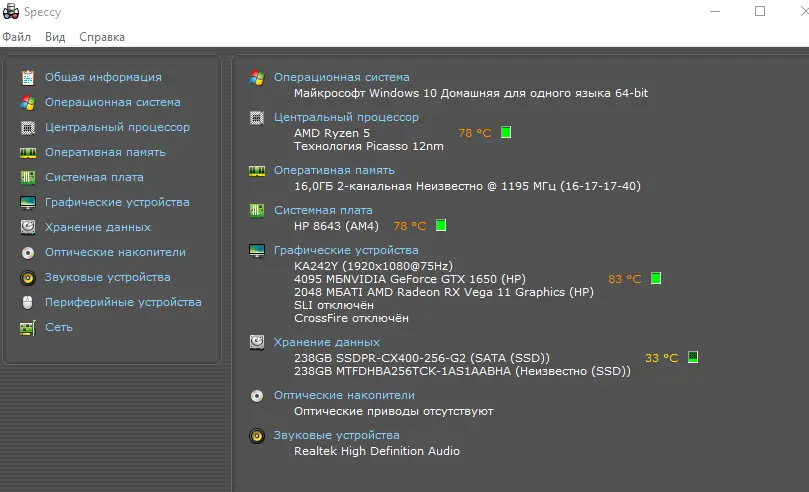Click the green CPU temperature indicator square
809x492 pixels.
click(x=506, y=133)
